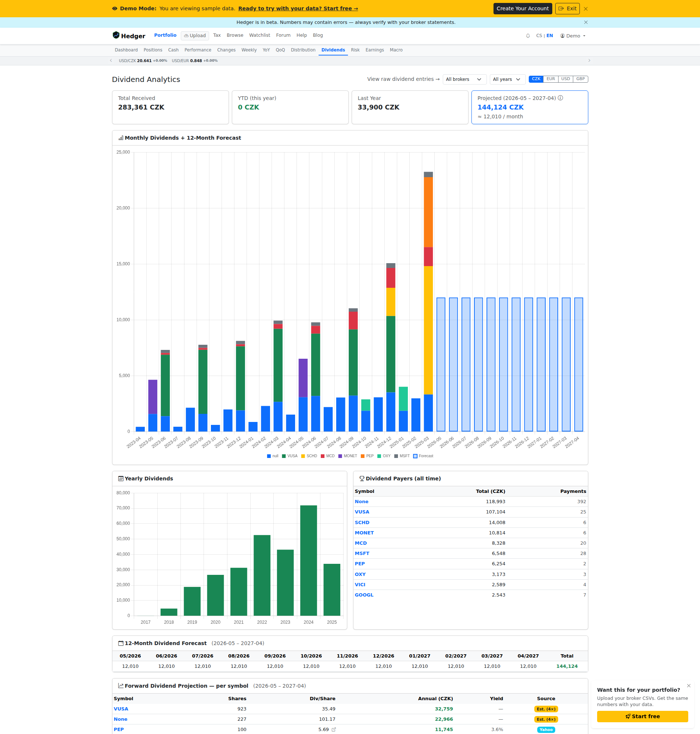Screen dimensions: 700x734
Task: Click the Est. (4×) badge for VUSA
Action: [546, 709]
